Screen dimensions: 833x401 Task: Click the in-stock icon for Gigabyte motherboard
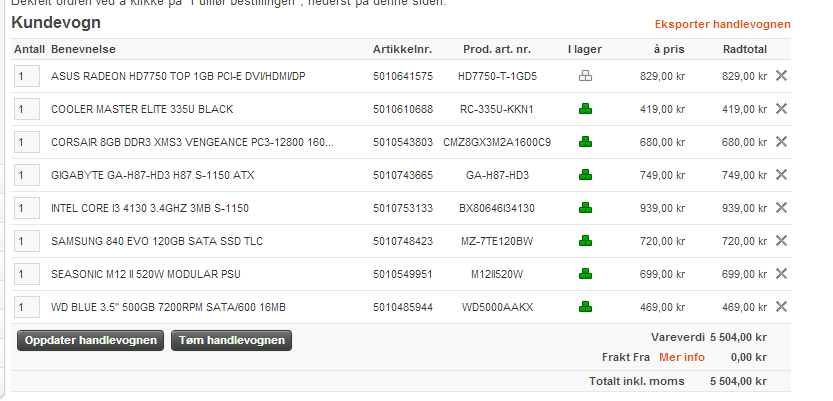click(585, 175)
